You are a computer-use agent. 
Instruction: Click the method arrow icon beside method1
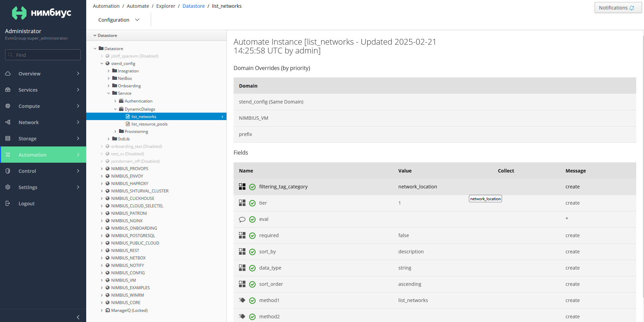[242, 300]
